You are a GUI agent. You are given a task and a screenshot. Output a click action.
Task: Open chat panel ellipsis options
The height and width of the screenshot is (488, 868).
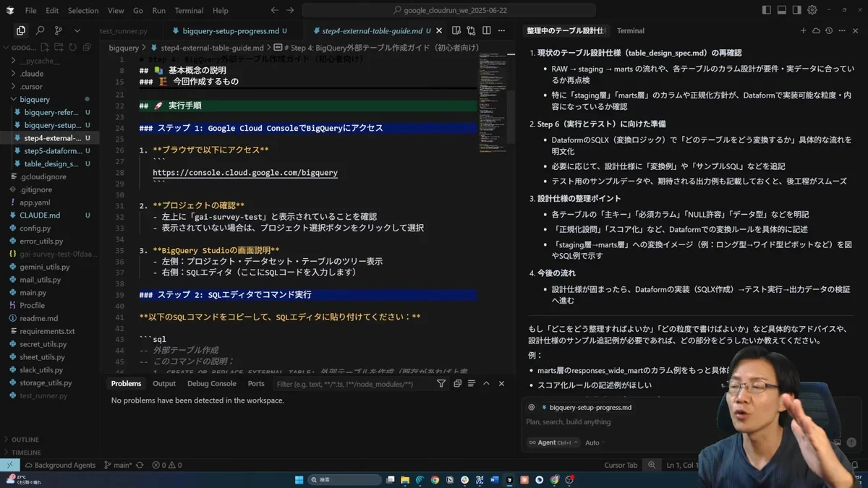coord(842,31)
